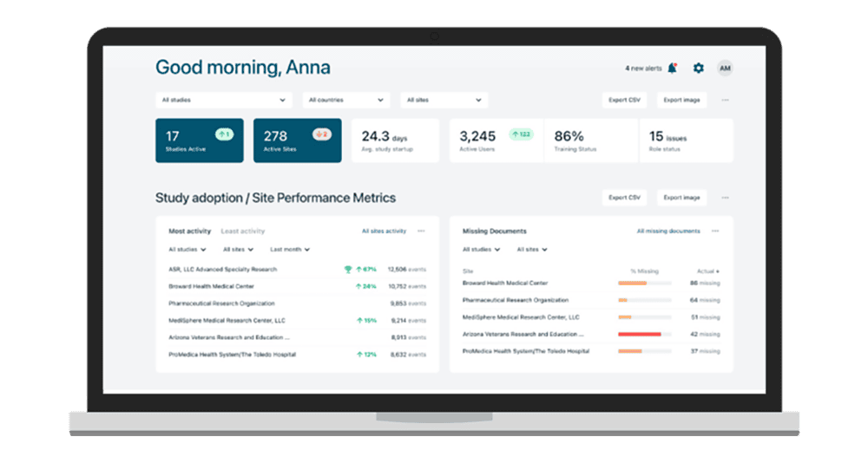Image resolution: width=868 pixels, height=450 pixels.
Task: Expand All sites filter in Missing Documents card
Action: pos(532,250)
